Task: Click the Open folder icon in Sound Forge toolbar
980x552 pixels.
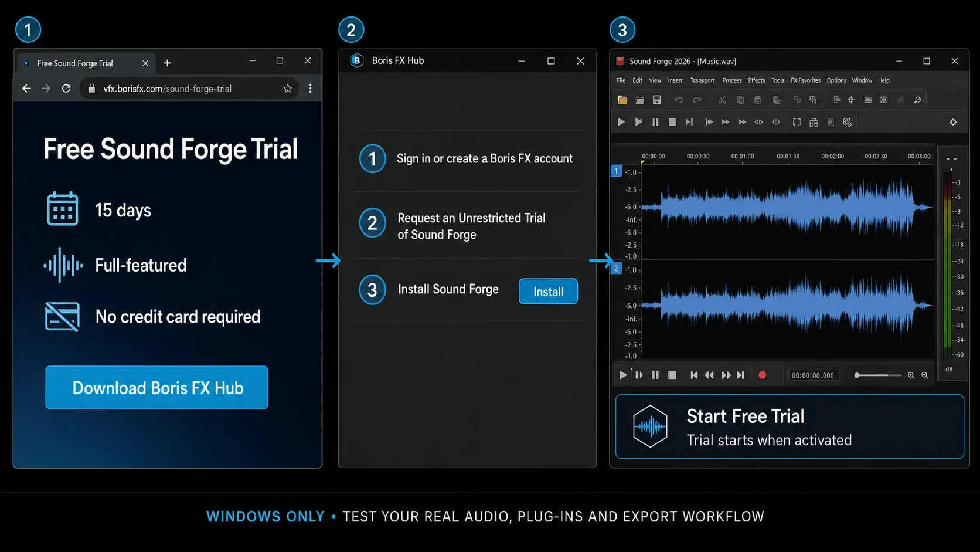Action: click(x=622, y=100)
